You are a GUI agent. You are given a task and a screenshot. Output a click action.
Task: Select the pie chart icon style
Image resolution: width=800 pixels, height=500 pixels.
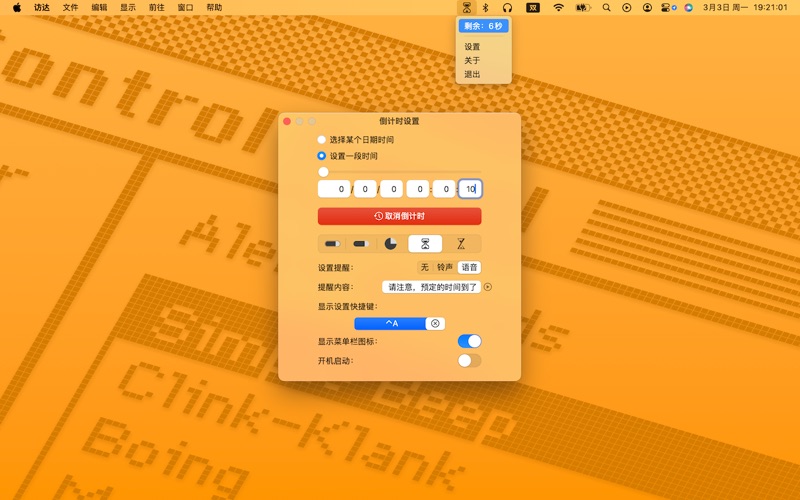click(x=390, y=243)
